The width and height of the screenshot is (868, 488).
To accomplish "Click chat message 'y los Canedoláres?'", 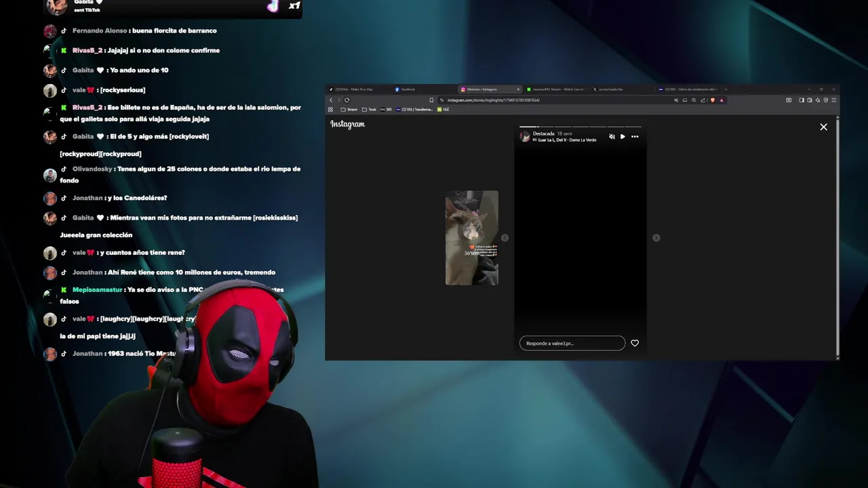I will click(136, 198).
